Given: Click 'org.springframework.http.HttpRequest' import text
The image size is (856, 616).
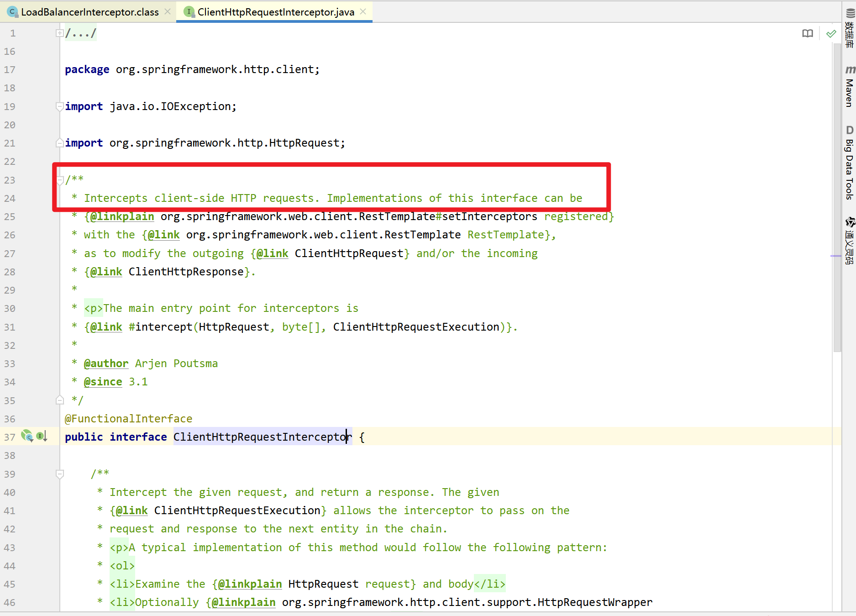Looking at the screenshot, I should [x=224, y=143].
